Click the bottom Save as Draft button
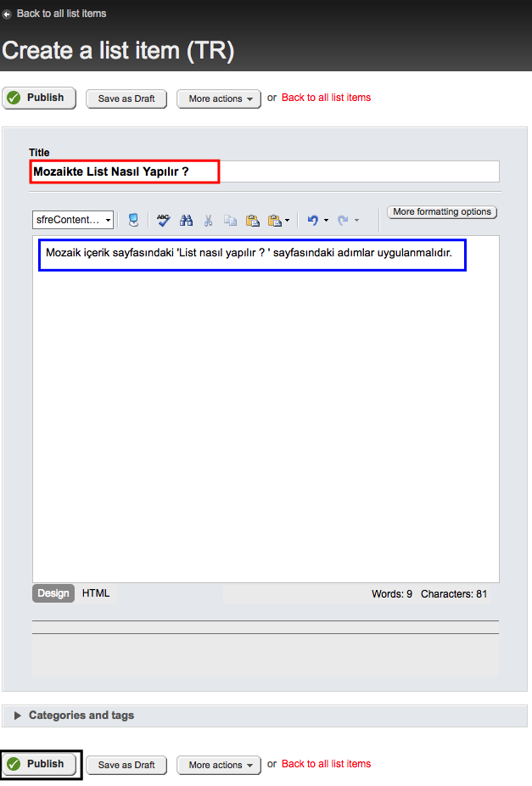 click(x=126, y=765)
